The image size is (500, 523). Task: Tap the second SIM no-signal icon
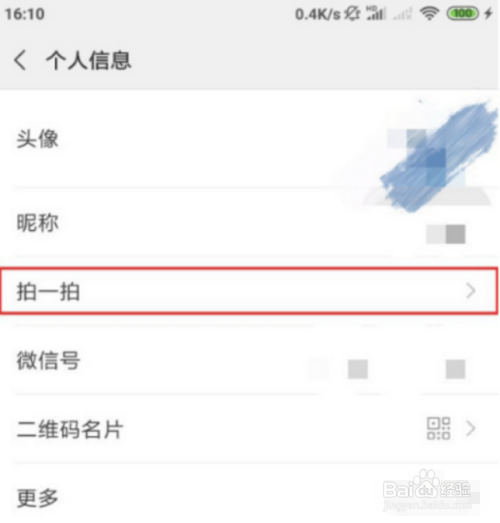point(403,14)
